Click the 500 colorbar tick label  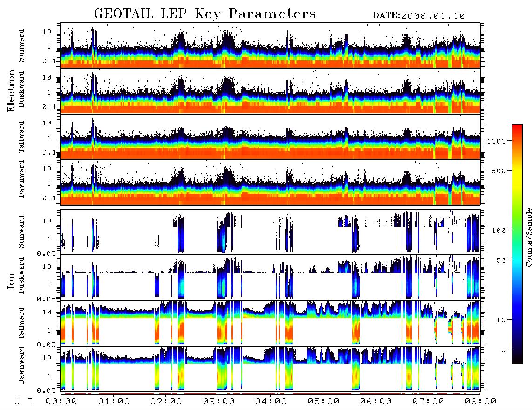pyautogui.click(x=498, y=171)
